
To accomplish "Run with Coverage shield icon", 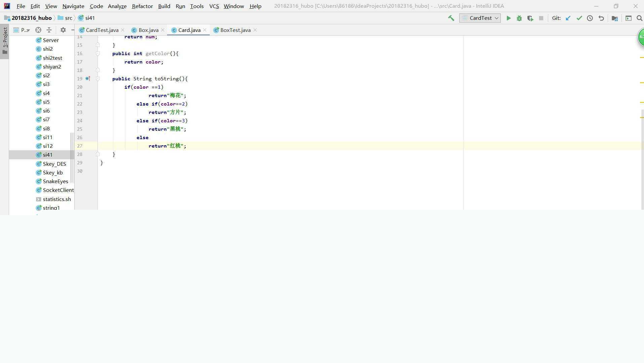I will [x=530, y=18].
